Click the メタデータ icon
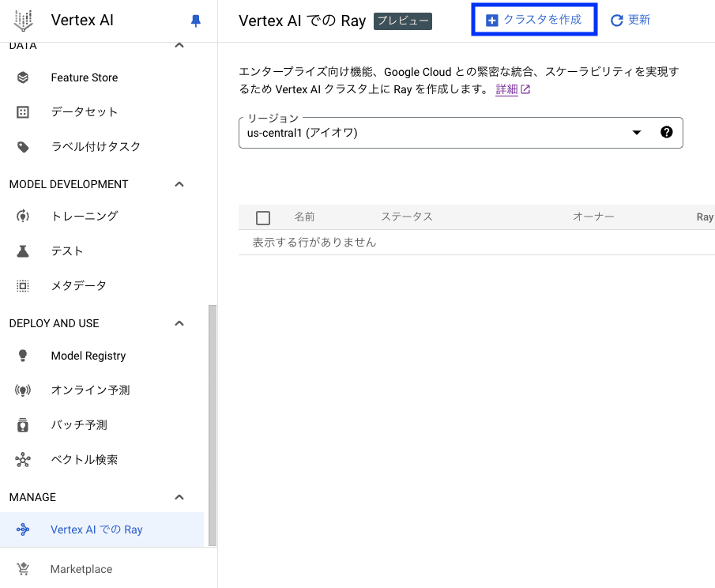715x588 pixels. tap(23, 285)
